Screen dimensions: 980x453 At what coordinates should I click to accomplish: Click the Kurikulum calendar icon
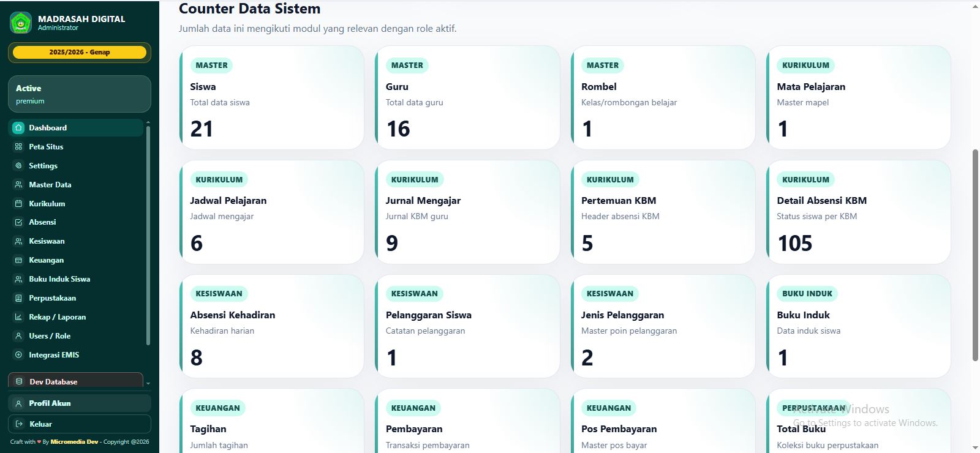[18, 204]
